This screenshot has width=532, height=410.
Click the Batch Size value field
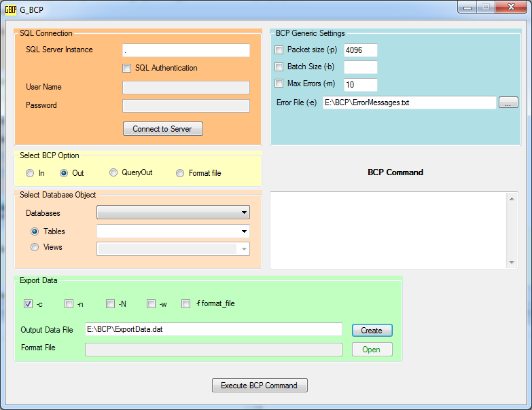360,67
